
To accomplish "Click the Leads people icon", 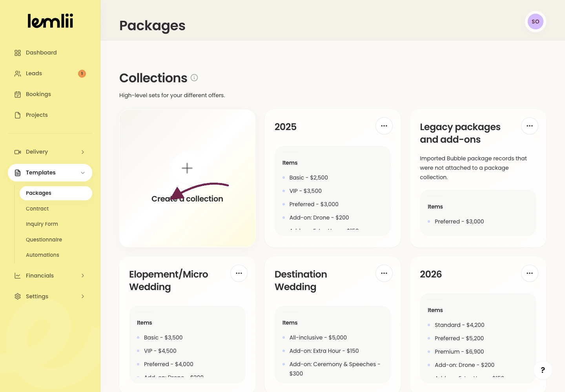I will pos(18,74).
